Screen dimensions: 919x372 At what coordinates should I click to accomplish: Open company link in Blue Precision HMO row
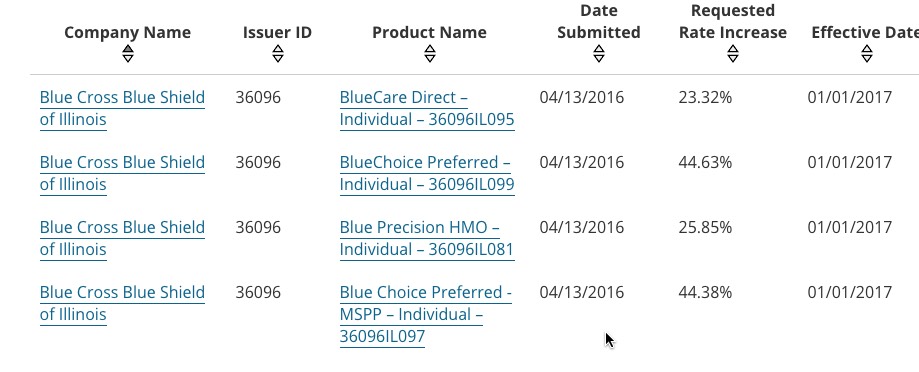pos(122,238)
